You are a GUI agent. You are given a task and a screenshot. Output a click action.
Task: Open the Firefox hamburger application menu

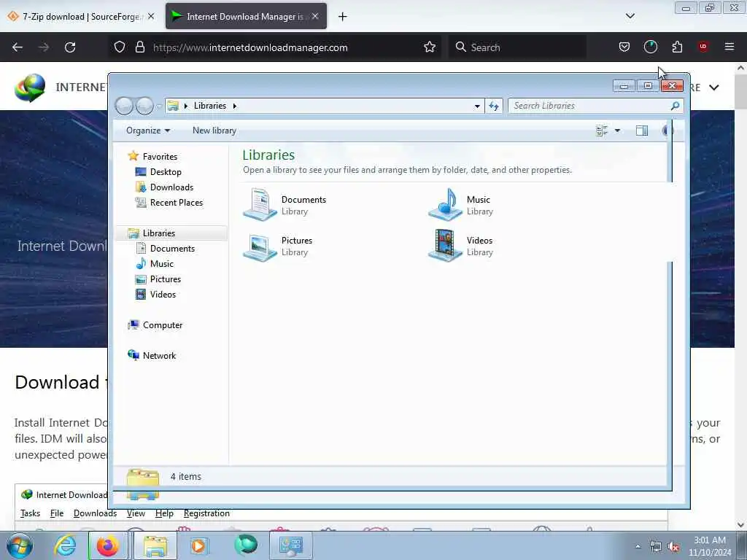point(729,47)
